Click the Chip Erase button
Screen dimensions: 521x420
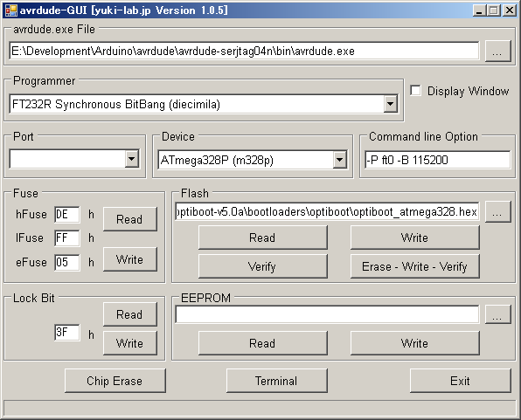click(x=115, y=381)
